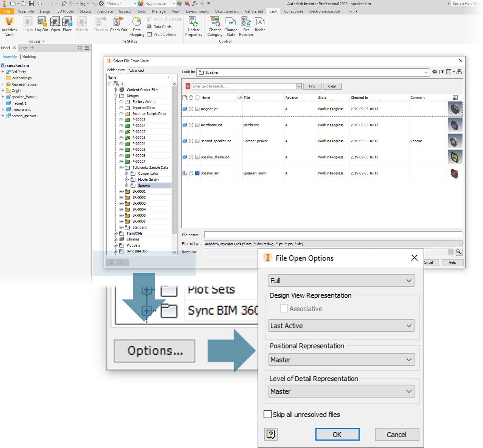Select the radio circle for magnet.ipt

[x=191, y=109]
